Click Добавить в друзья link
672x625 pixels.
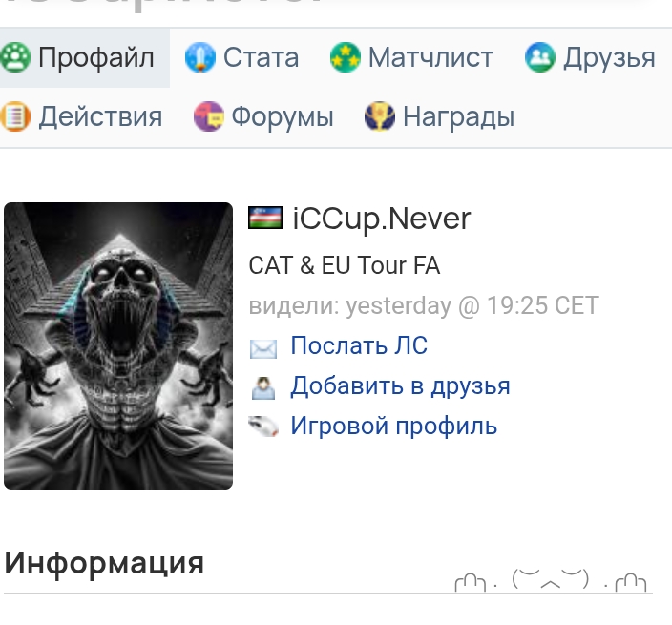pos(400,385)
